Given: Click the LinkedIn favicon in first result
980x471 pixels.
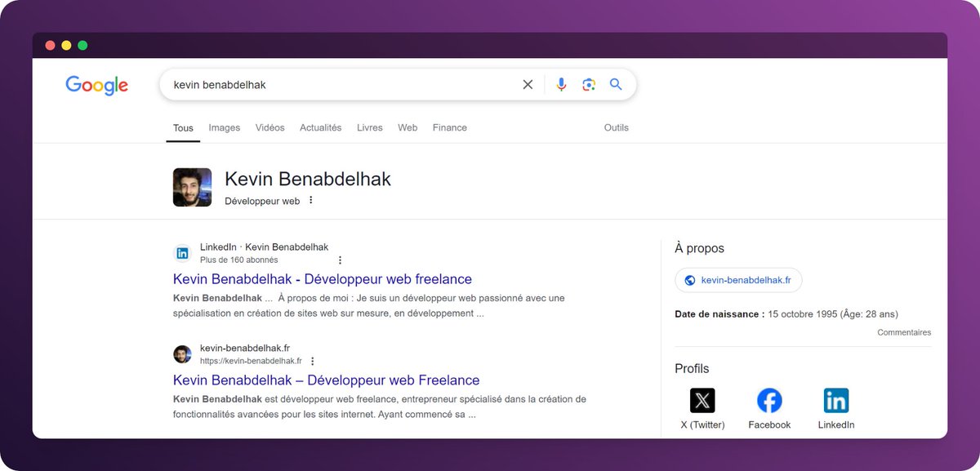Looking at the screenshot, I should [x=183, y=253].
